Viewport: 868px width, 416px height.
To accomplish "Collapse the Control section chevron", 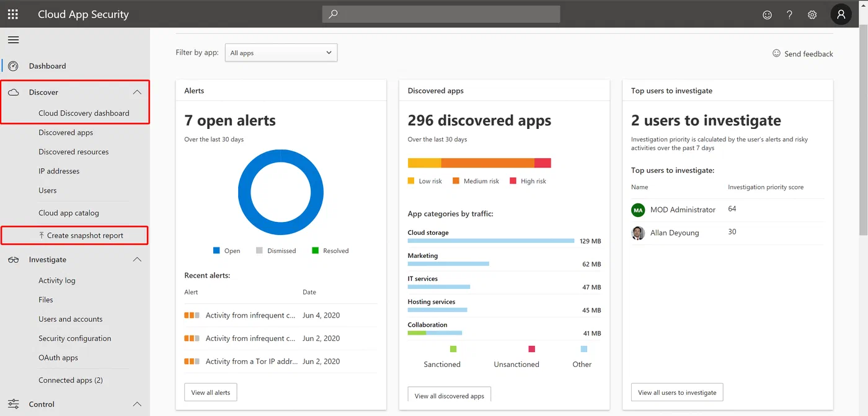I will tap(137, 404).
